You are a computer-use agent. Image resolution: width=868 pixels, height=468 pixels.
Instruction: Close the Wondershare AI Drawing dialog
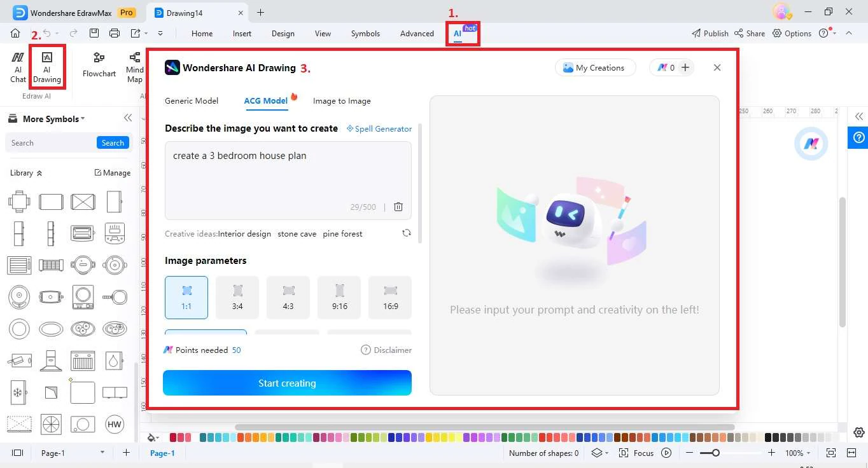click(x=717, y=67)
